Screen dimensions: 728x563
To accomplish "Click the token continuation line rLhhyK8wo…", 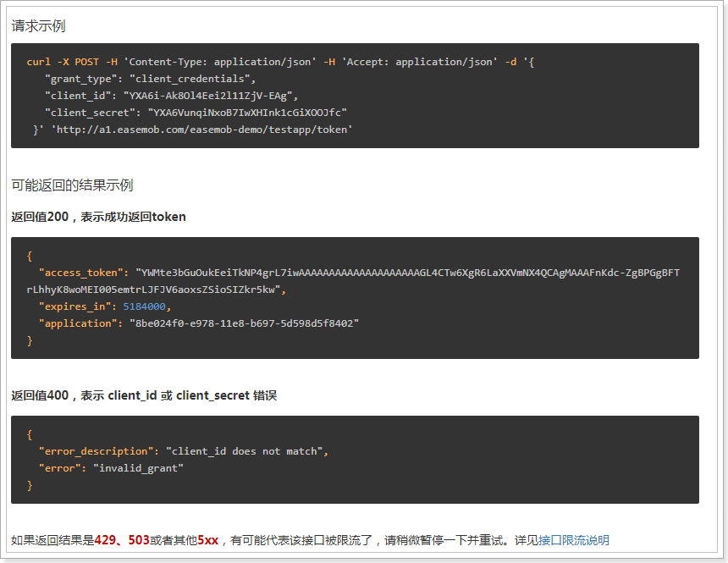I will 156,290.
